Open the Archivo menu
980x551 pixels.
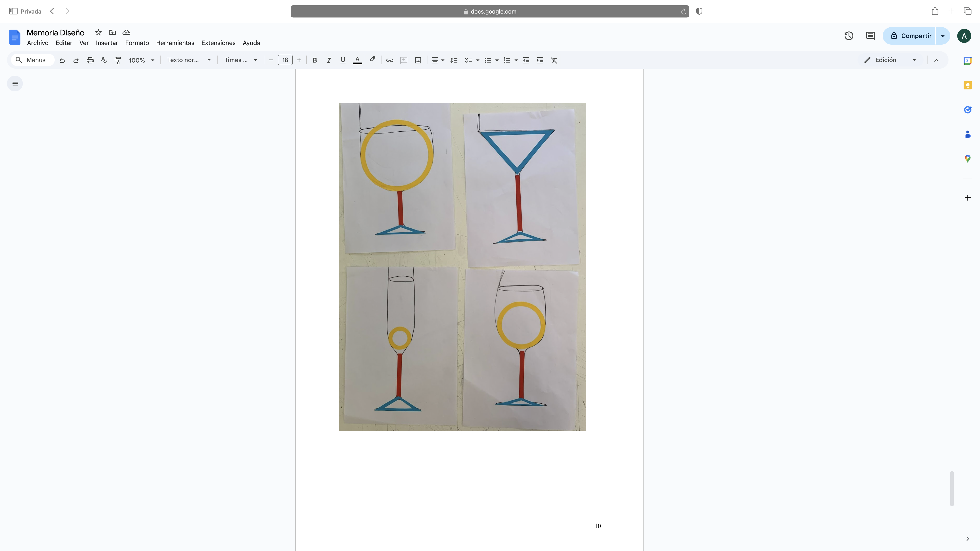click(x=38, y=43)
